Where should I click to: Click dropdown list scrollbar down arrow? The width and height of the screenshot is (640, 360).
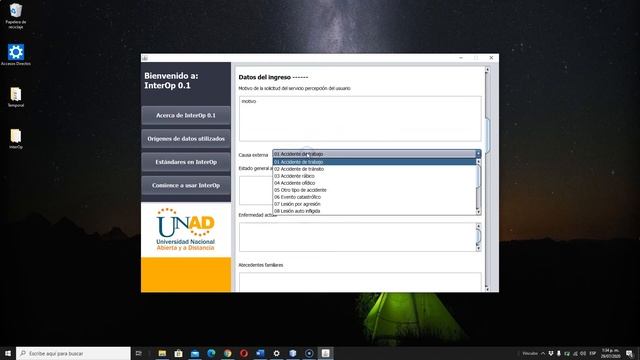pyautogui.click(x=478, y=211)
